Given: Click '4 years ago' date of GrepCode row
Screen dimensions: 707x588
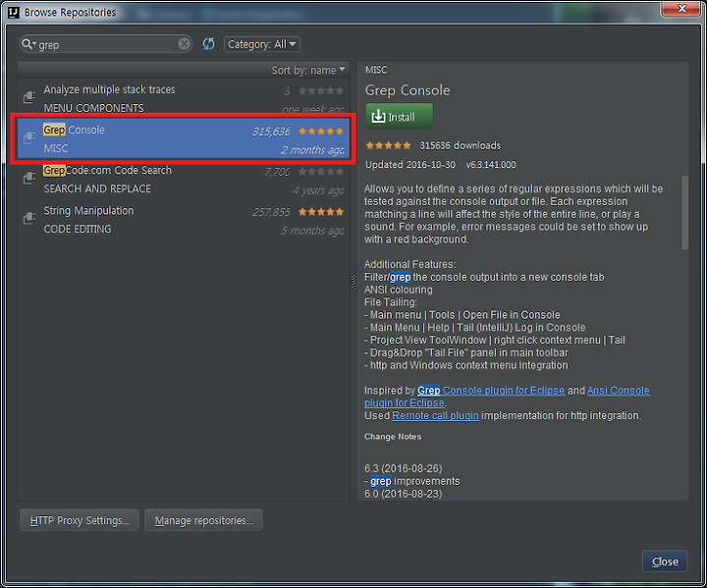Looking at the screenshot, I should pos(318,190).
